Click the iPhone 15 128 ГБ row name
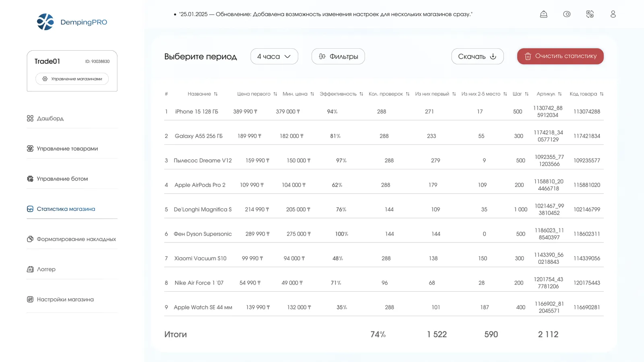Viewport: 644px width, 362px height. 196,111
